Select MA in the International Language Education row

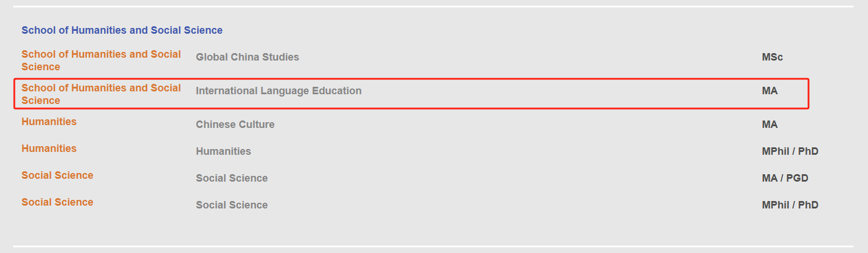pyautogui.click(x=770, y=91)
